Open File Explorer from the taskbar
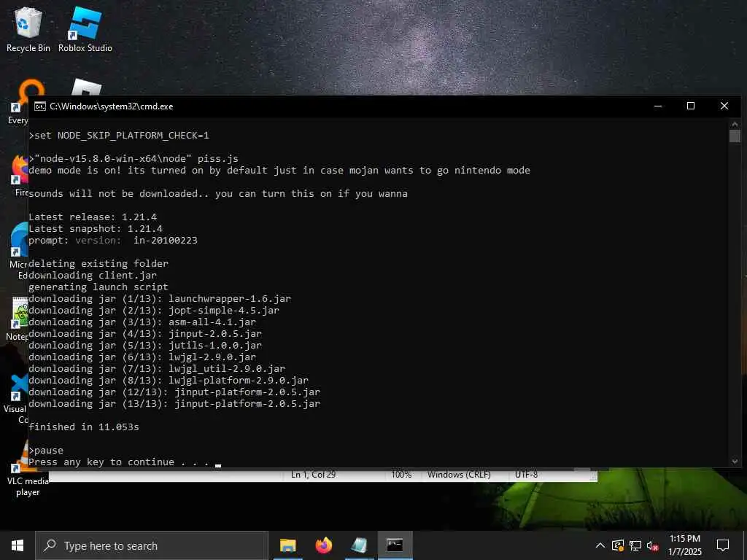The width and height of the screenshot is (747, 560). point(287,545)
